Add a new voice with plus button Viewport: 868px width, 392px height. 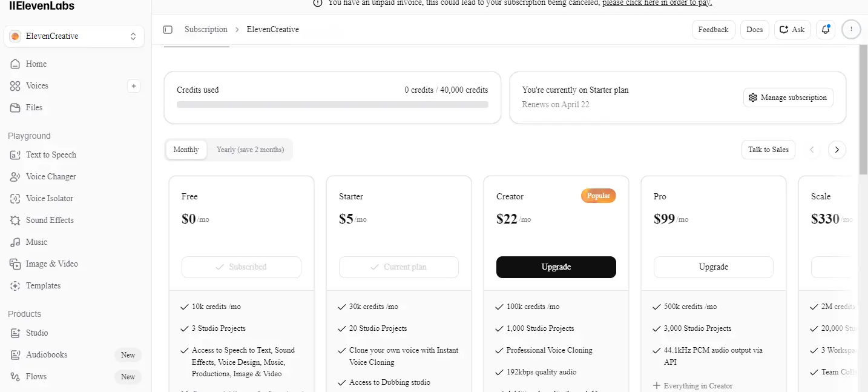pyautogui.click(x=134, y=86)
